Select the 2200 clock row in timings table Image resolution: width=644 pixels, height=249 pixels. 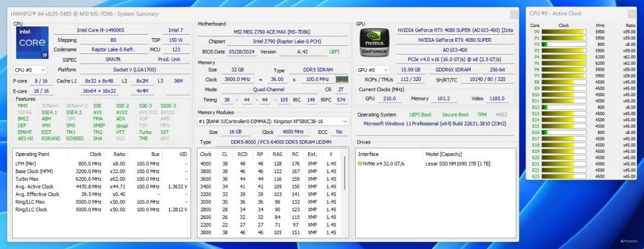[270, 225]
